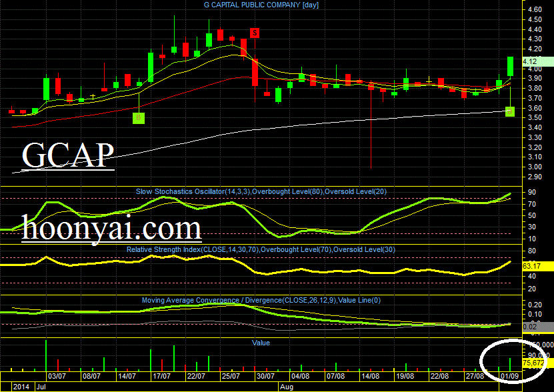Viewport: 554px width, 392px height.
Task: Click the 17/07 date label
Action: pos(161,376)
